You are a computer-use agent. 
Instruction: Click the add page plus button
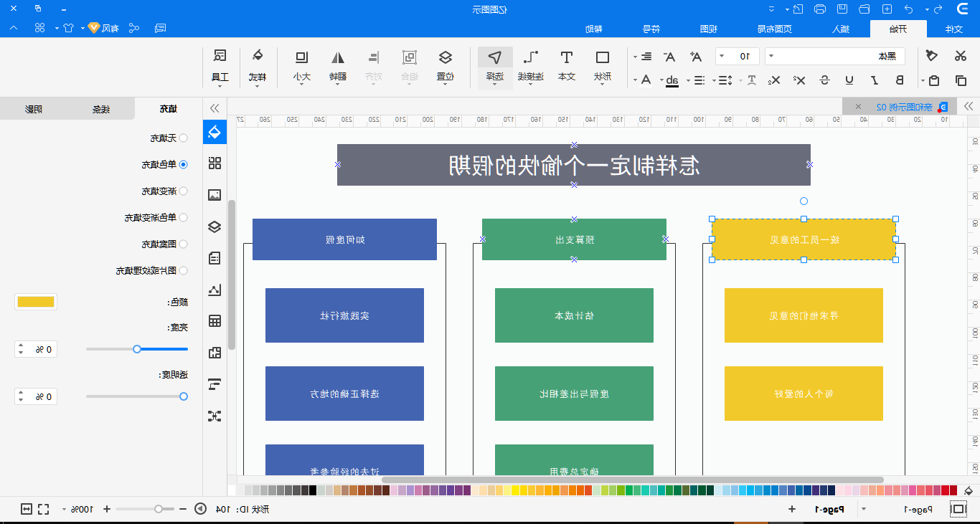(x=792, y=509)
